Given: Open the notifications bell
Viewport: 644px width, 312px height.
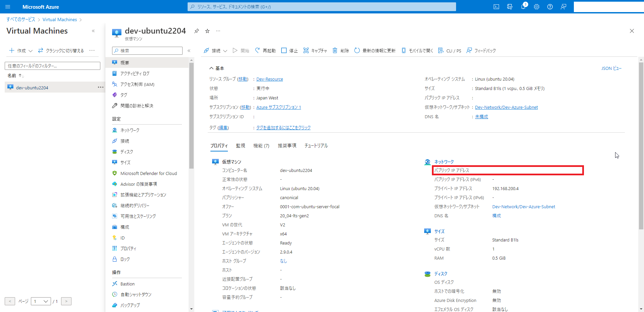Looking at the screenshot, I should [x=523, y=7].
